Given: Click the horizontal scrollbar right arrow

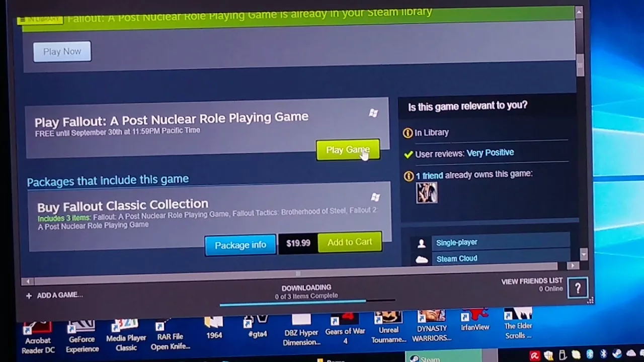Looking at the screenshot, I should 573,265.
